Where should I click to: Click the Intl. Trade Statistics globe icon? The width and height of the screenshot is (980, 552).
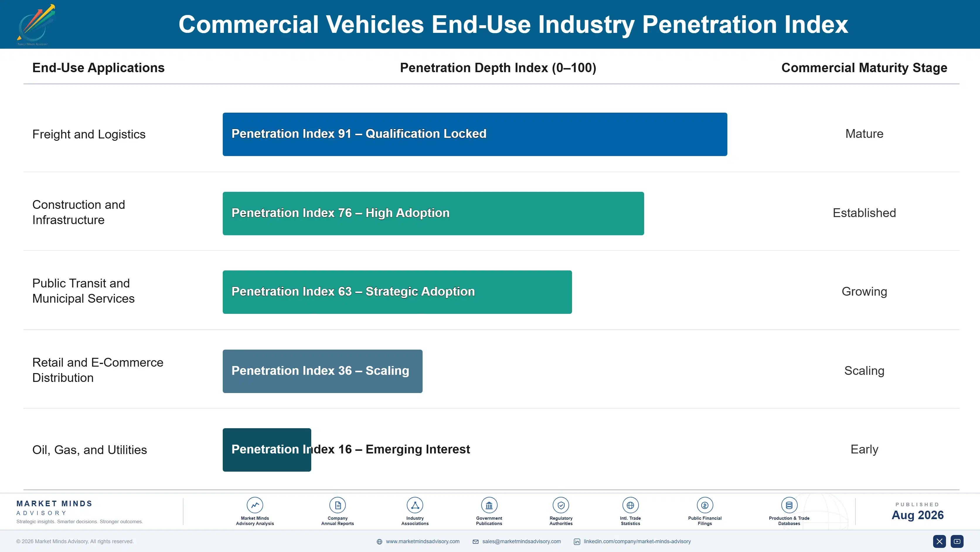(630, 505)
